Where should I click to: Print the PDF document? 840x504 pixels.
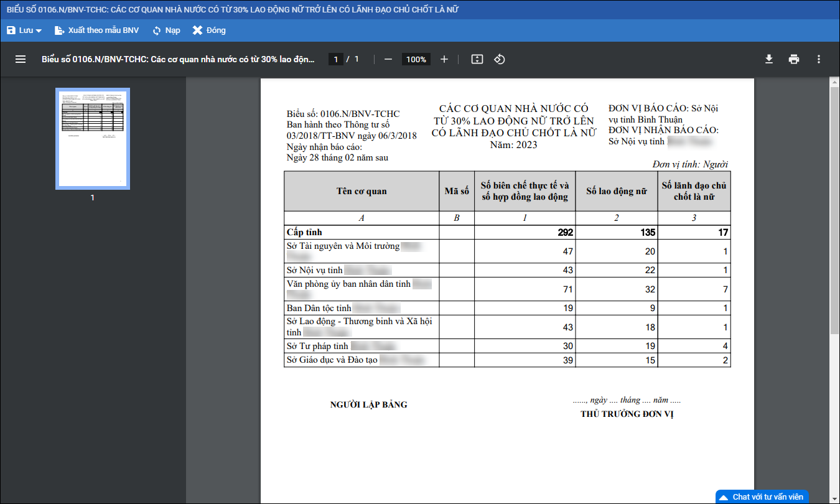click(794, 59)
